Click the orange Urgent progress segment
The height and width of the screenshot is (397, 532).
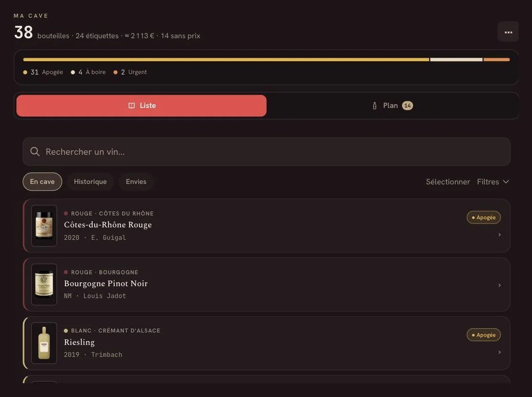[496, 60]
